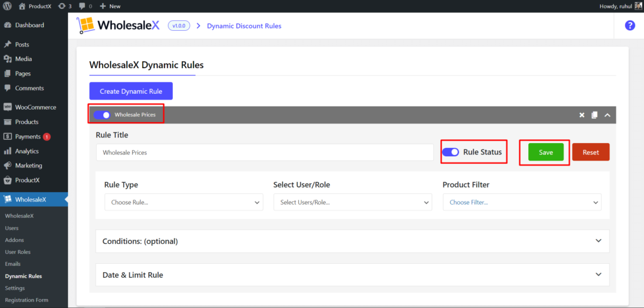Open Analytics menu item
Screen dimensions: 644x308
(26, 151)
